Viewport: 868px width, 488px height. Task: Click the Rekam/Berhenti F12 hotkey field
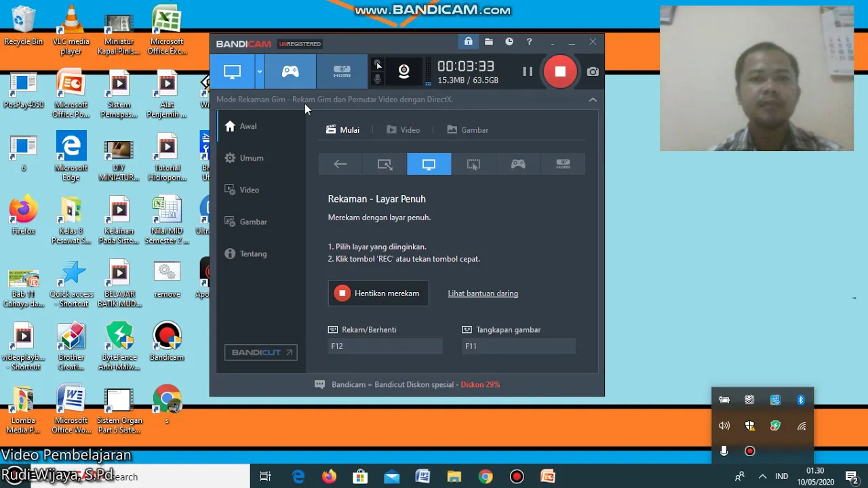click(385, 346)
